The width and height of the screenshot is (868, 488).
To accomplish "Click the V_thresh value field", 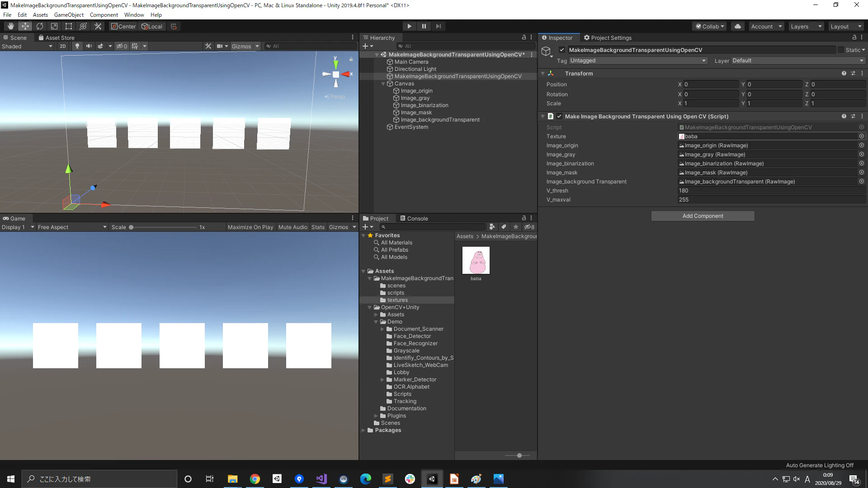I will click(772, 191).
